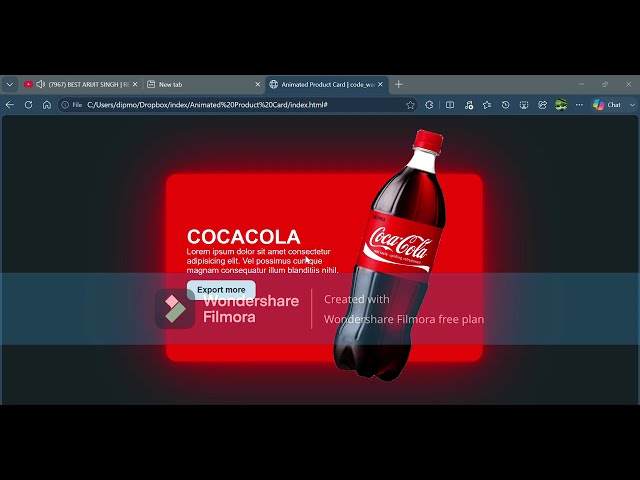The width and height of the screenshot is (640, 480).
Task: Select the Animated Product Card tab
Action: click(x=327, y=84)
